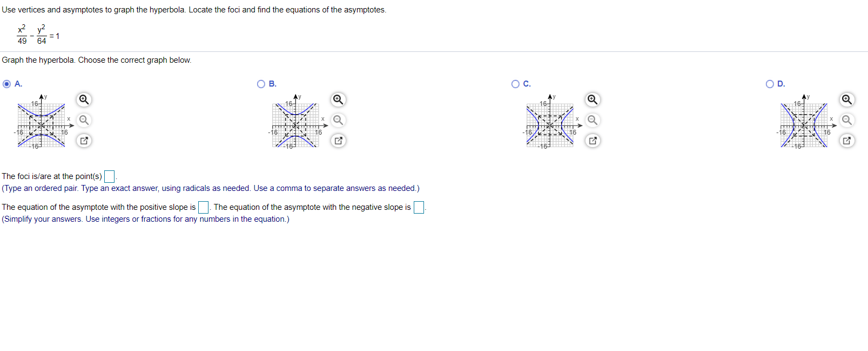Zoom in on graph A
Screen dimensions: 868x351
84,100
